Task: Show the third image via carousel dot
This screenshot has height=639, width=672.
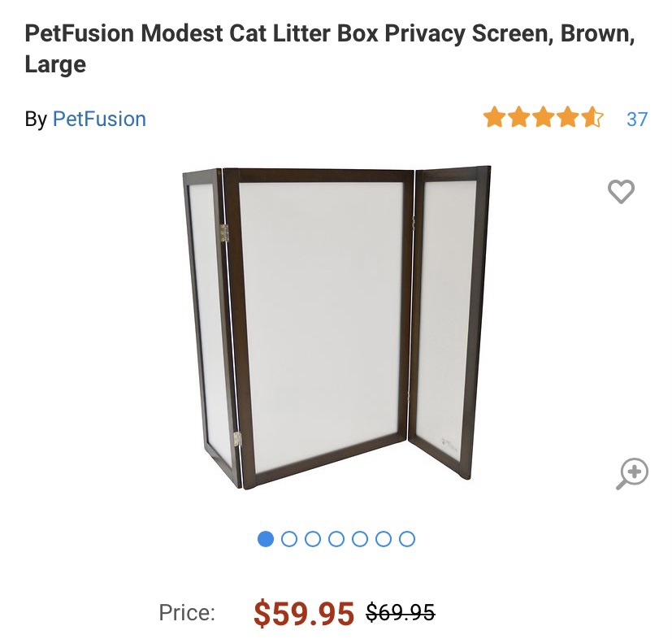Action: tap(313, 539)
